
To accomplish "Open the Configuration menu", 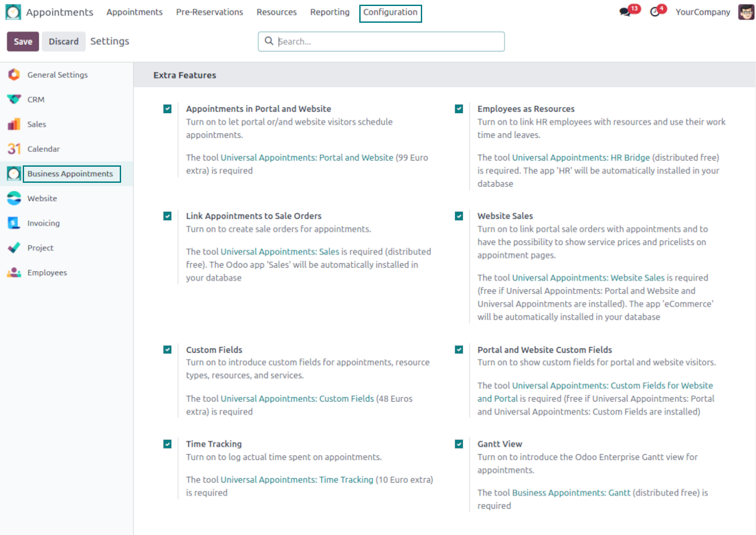I will (x=390, y=13).
